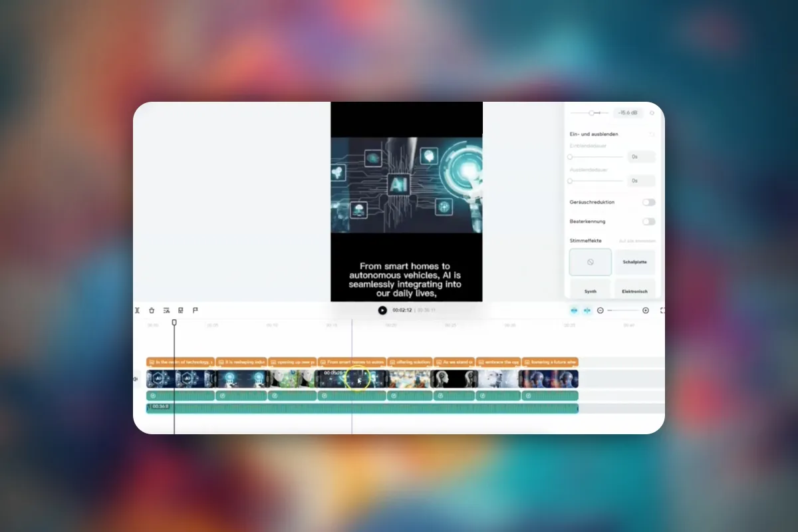Toggle Beaterkennung switch
Viewport: 798px width, 532px height.
(648, 221)
